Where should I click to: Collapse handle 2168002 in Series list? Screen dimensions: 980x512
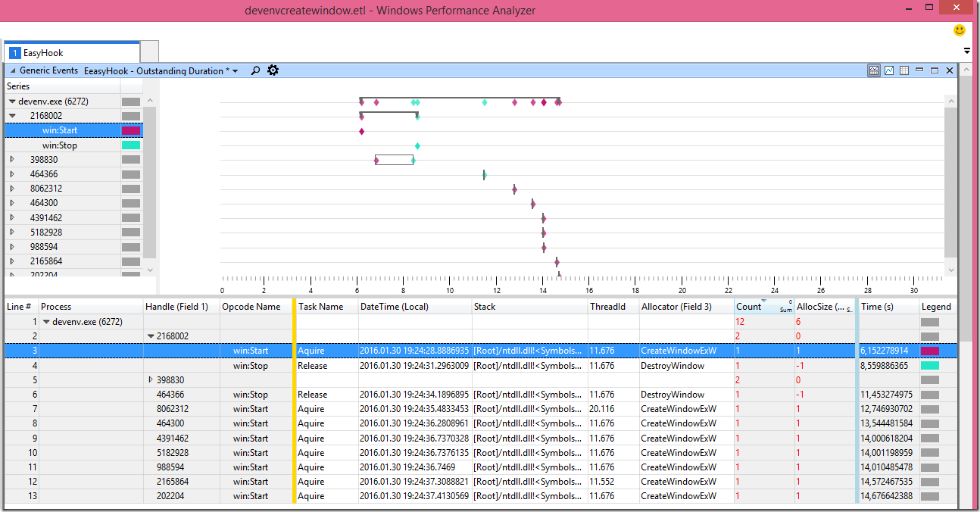click(x=12, y=116)
